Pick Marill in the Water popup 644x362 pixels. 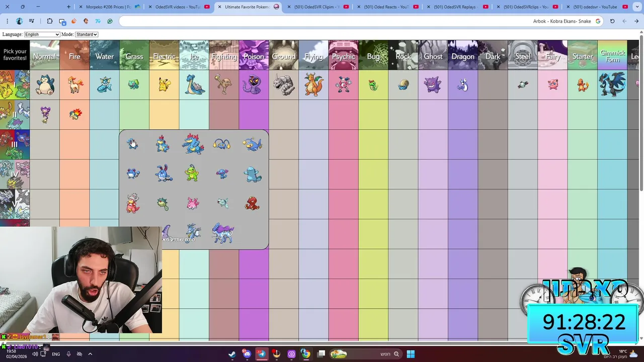click(132, 174)
